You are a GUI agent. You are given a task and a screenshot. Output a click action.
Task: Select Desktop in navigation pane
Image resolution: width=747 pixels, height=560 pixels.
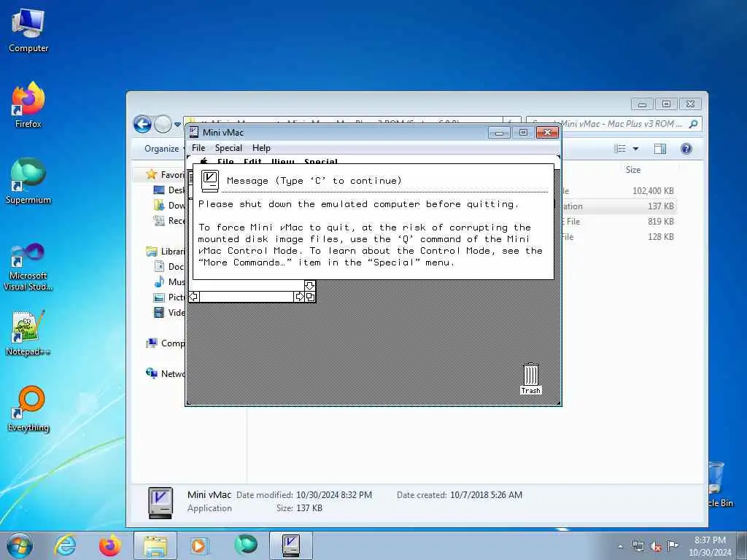[x=169, y=190]
